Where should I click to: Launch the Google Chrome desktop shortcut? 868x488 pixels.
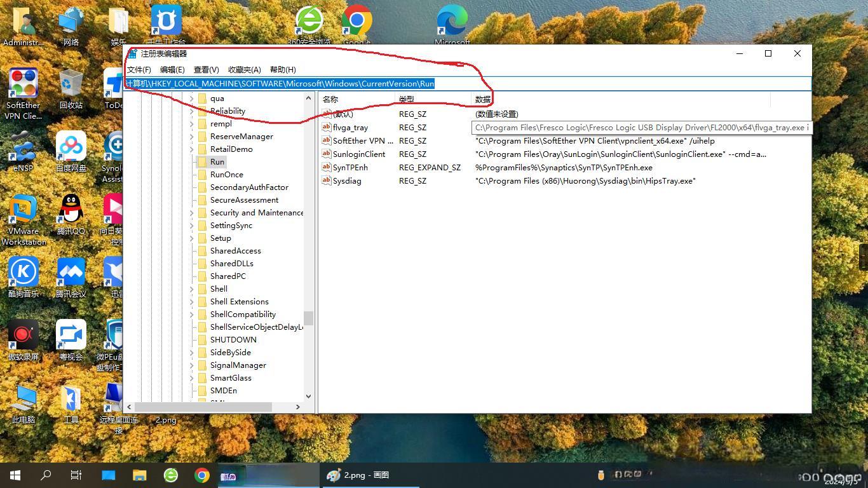coord(356,25)
